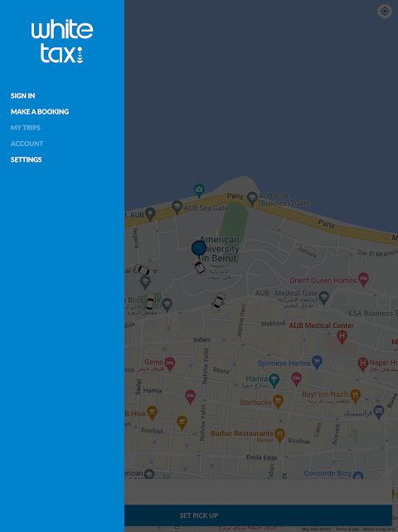The width and height of the screenshot is (398, 532).
Task: Select Make a Booking in sidebar
Action: [x=40, y=111]
